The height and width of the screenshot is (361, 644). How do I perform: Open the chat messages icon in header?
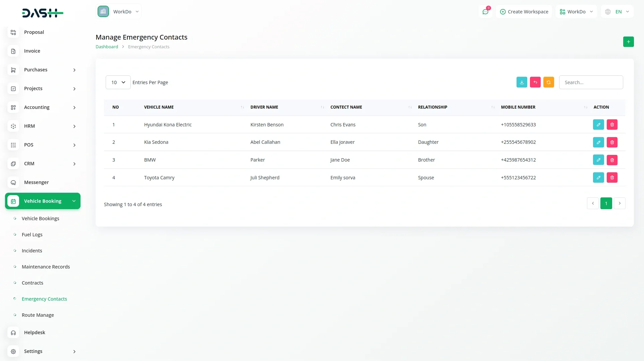point(485,12)
